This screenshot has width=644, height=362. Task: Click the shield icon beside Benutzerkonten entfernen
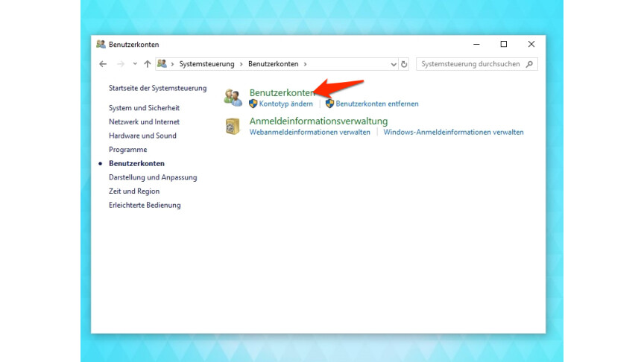[329, 104]
